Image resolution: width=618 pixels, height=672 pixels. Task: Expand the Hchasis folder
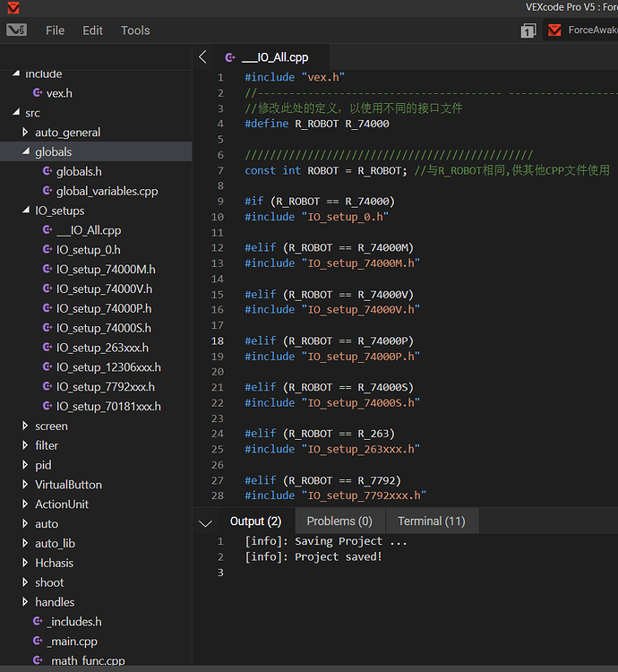tap(25, 563)
